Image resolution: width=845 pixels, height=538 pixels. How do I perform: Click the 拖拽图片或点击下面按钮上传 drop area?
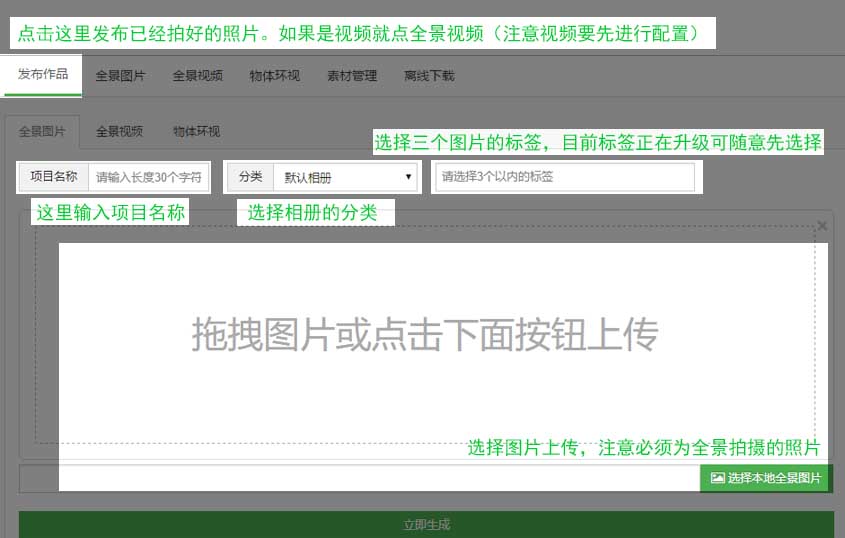coord(425,335)
